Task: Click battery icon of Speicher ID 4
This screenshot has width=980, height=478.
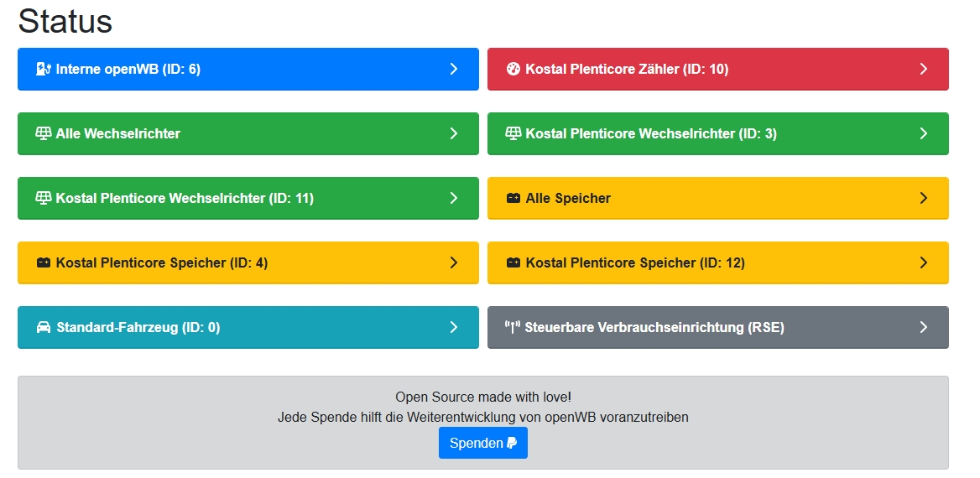Action: [43, 263]
